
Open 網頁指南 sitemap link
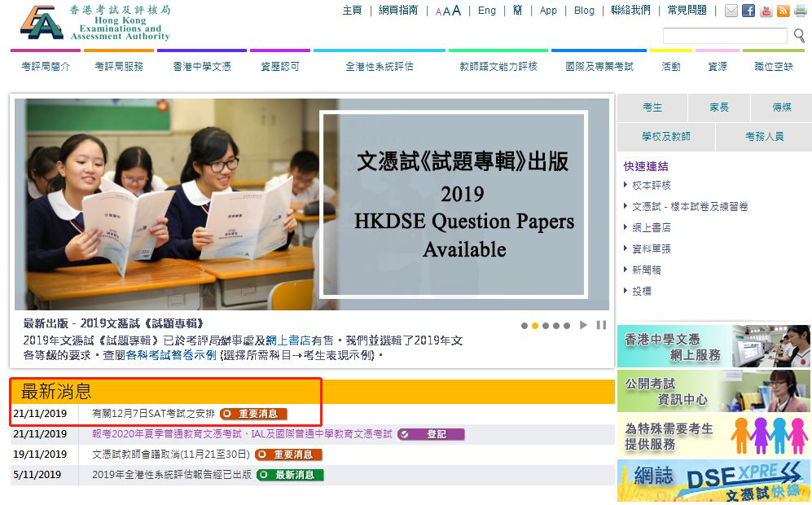(x=398, y=11)
